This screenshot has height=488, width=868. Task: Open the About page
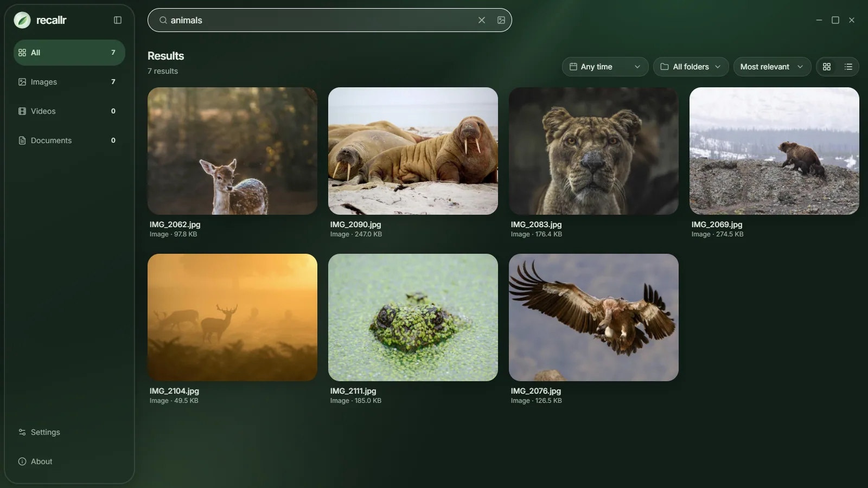tap(69, 461)
